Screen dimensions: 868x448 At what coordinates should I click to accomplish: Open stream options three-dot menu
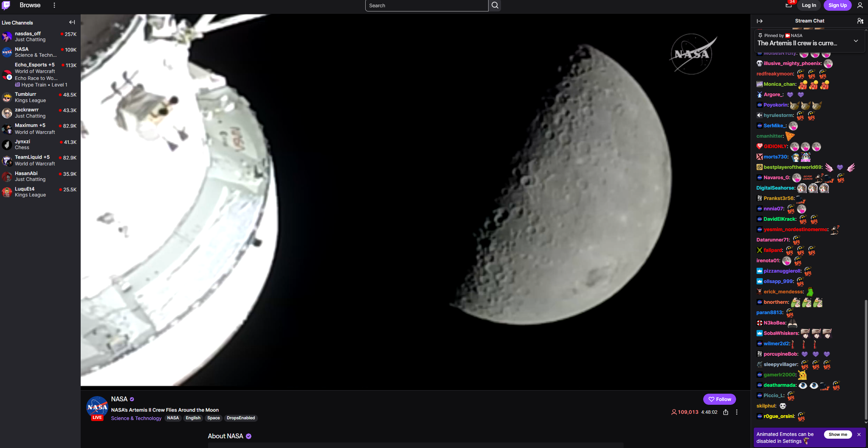pyautogui.click(x=737, y=412)
